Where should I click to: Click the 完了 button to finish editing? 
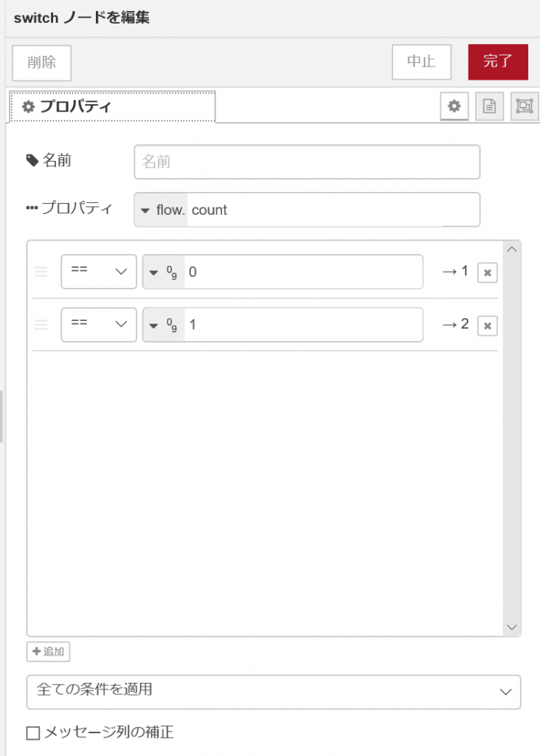498,62
